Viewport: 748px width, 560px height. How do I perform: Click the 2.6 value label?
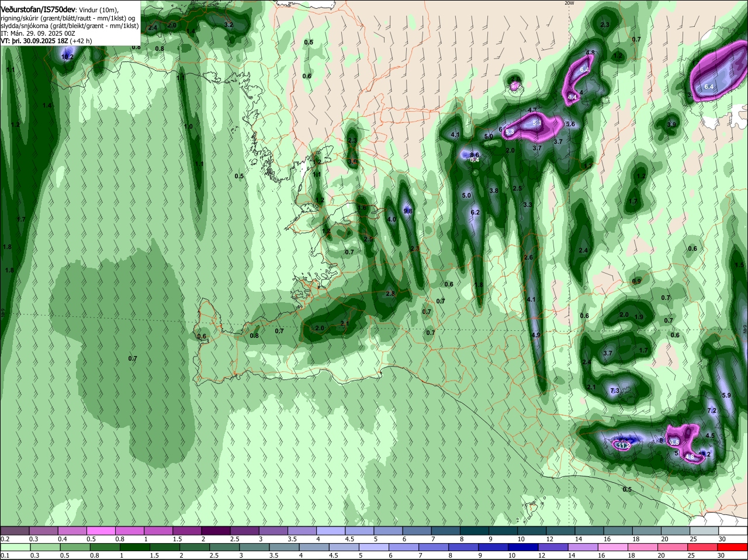pos(529,257)
